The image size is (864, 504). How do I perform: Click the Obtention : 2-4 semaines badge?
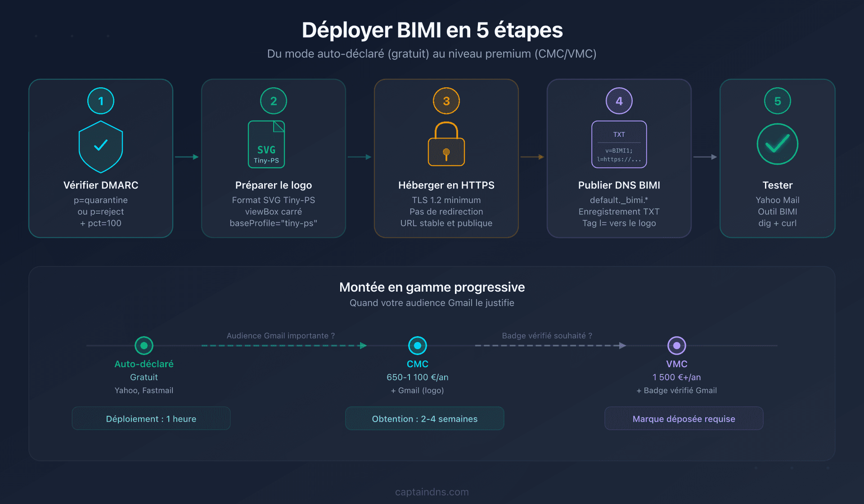point(424,418)
